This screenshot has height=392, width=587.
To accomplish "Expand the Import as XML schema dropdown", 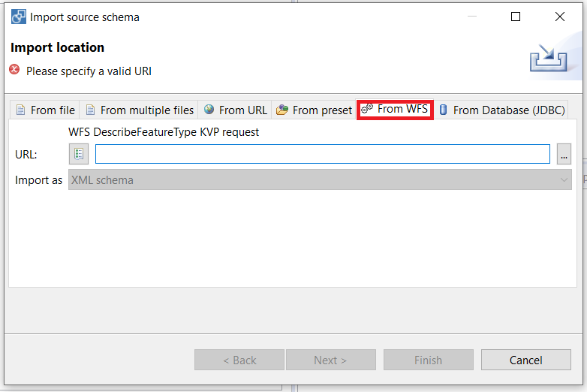I will coord(320,179).
